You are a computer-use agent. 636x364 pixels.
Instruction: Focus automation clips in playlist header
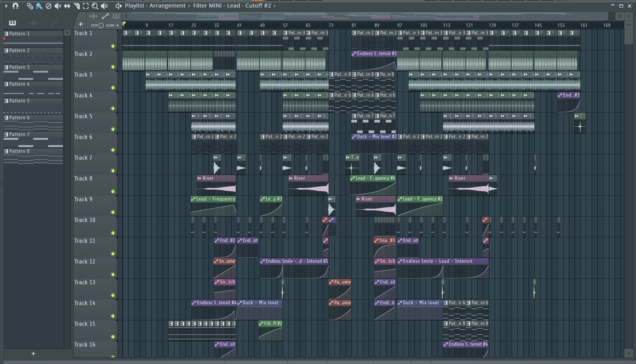pyautogui.click(x=105, y=16)
